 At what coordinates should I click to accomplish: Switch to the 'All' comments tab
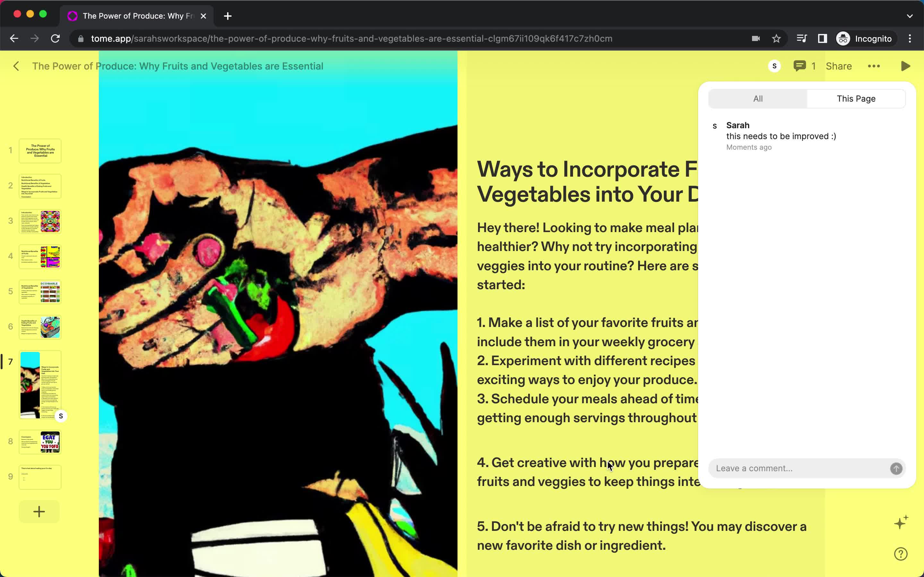(758, 98)
